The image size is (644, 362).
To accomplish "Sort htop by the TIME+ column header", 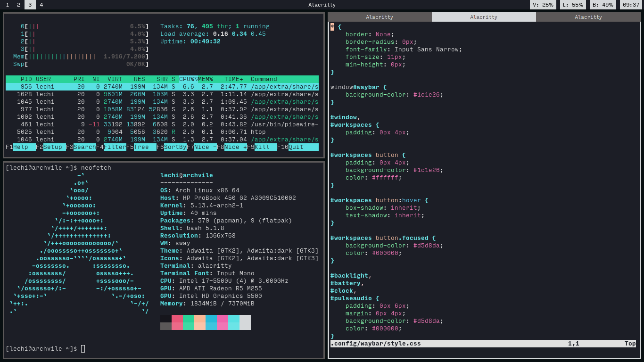I will pyautogui.click(x=234, y=79).
